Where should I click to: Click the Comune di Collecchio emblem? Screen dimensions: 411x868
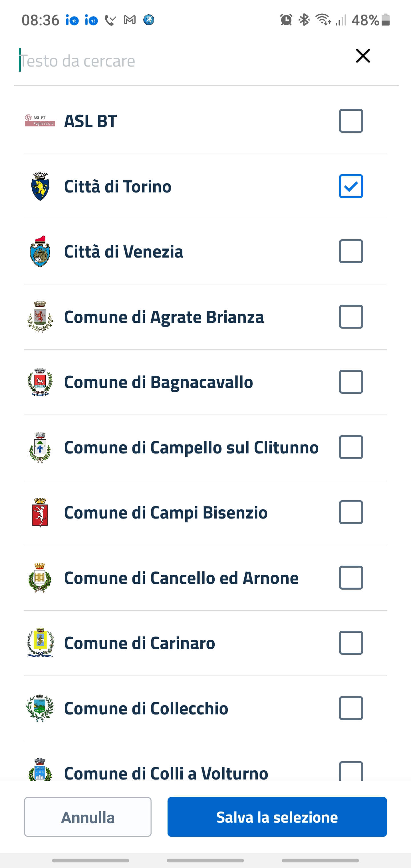[40, 708]
